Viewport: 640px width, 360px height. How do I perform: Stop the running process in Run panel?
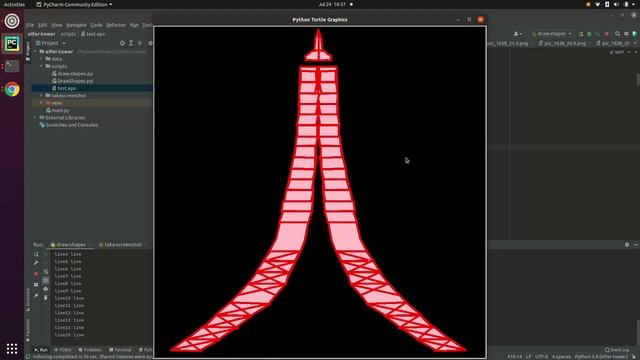[36, 274]
